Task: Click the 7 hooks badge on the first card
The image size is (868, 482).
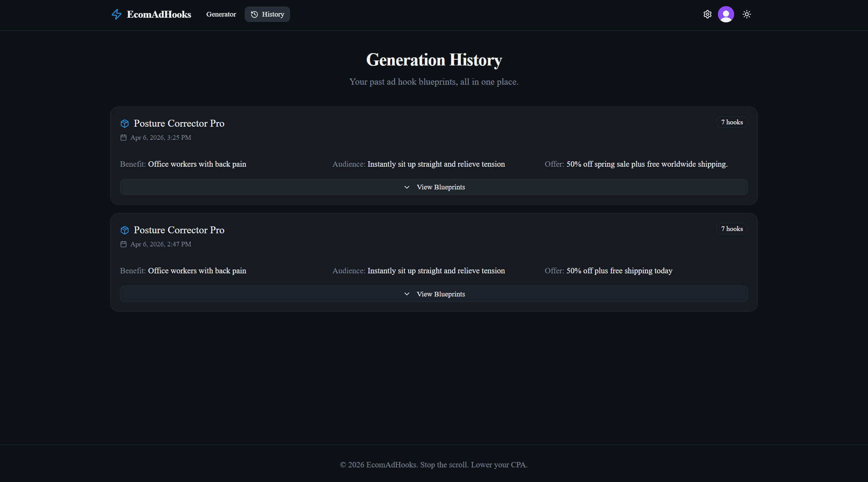Action: click(x=731, y=122)
